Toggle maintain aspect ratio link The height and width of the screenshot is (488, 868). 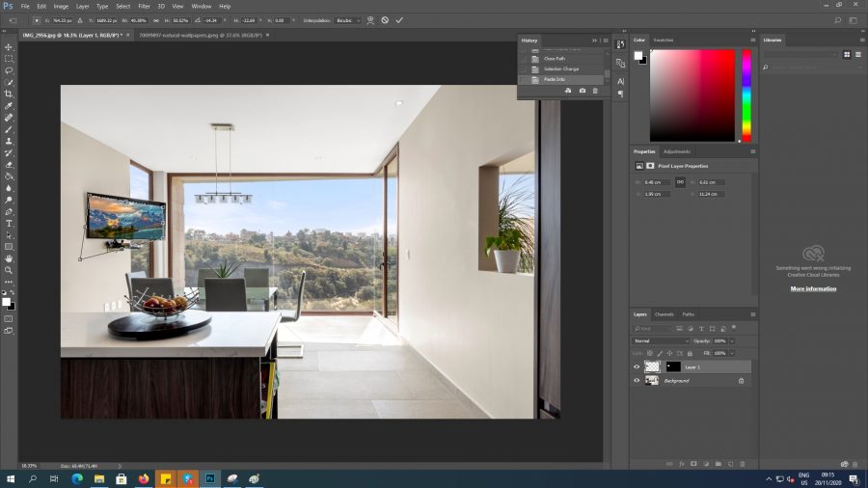point(156,20)
